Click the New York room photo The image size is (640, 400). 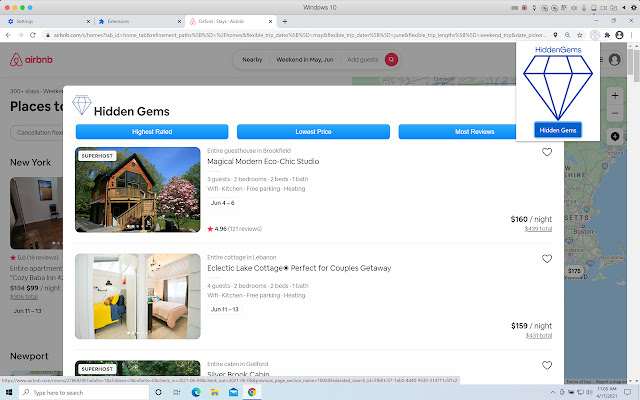[x=36, y=213]
